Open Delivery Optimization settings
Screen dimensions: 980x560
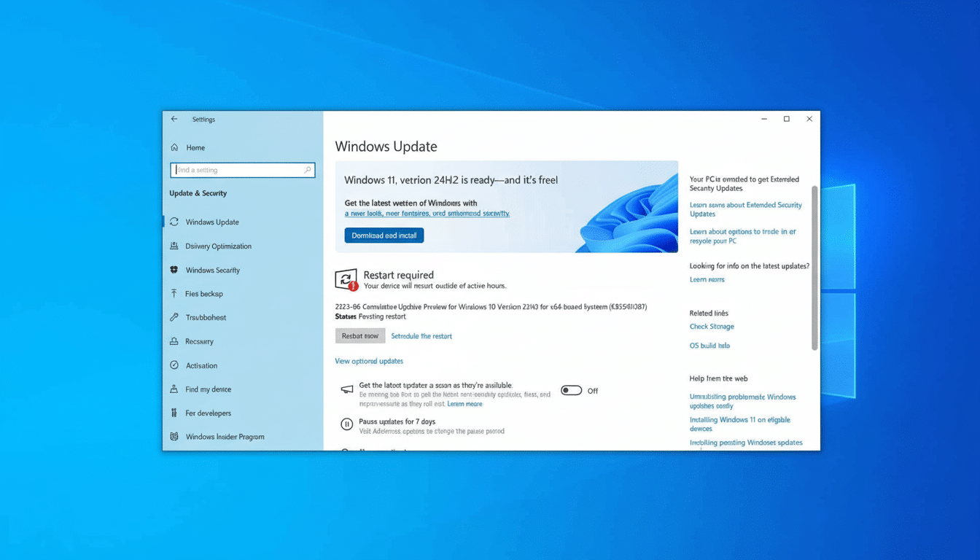219,246
